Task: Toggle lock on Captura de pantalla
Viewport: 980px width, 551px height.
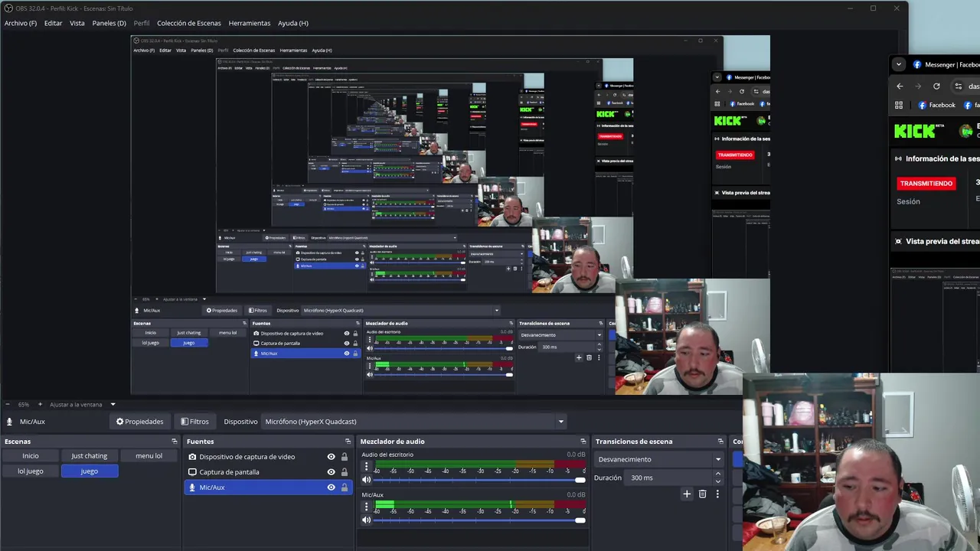Action: tap(345, 472)
